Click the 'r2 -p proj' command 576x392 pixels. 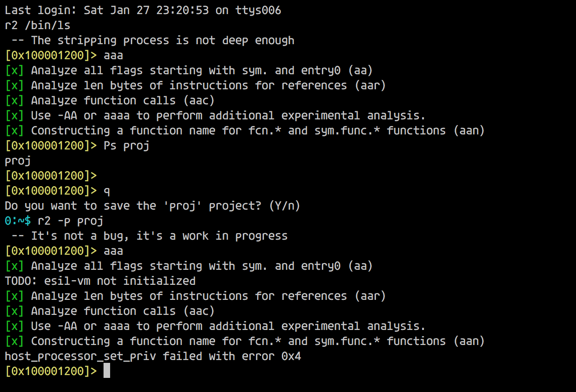point(71,221)
